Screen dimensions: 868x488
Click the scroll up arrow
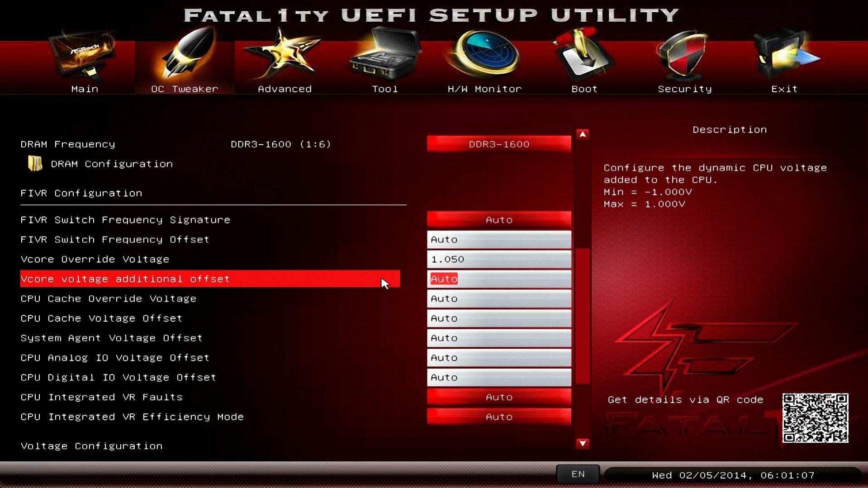pyautogui.click(x=583, y=134)
